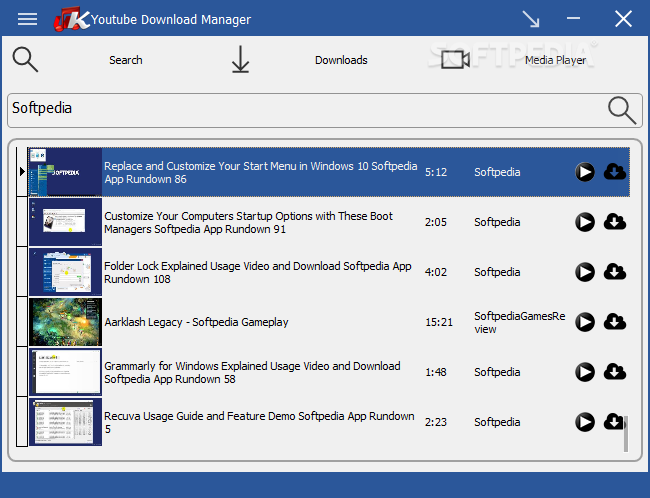Click the 4:02 duration cell

coord(436,272)
